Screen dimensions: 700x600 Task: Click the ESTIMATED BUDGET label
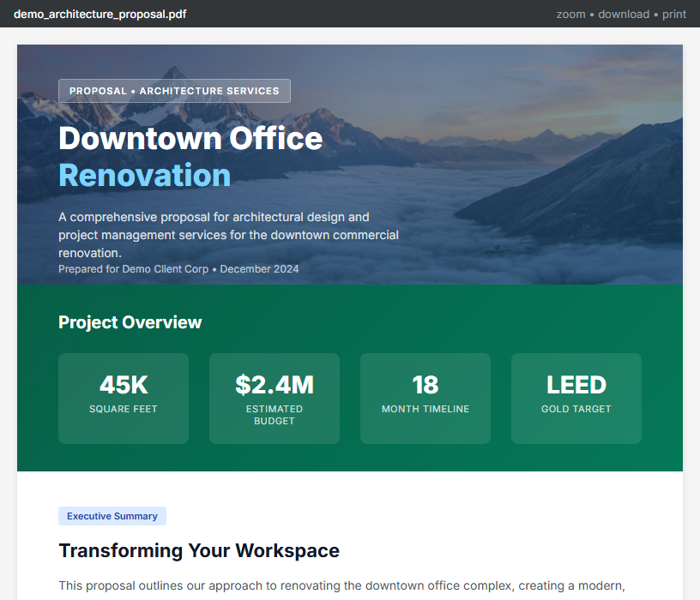pos(275,415)
